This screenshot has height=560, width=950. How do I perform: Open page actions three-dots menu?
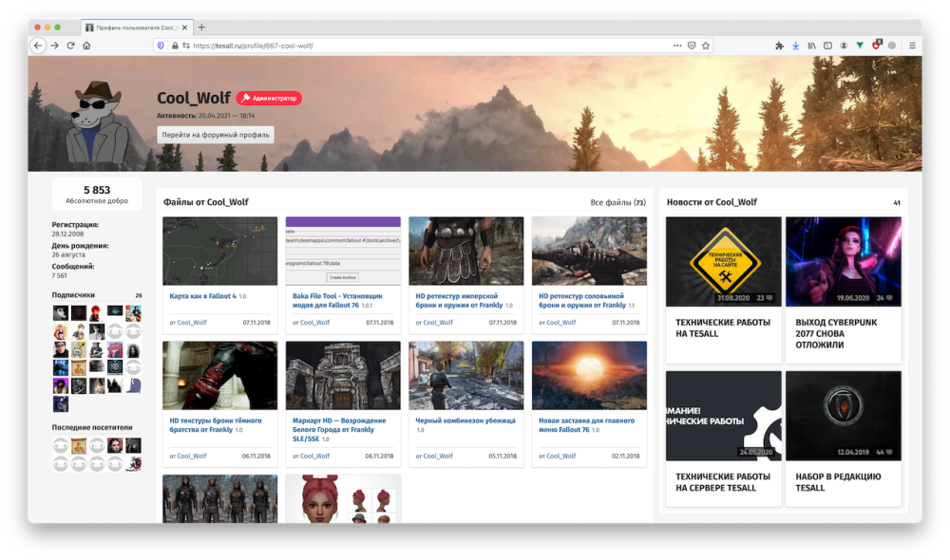coord(677,46)
